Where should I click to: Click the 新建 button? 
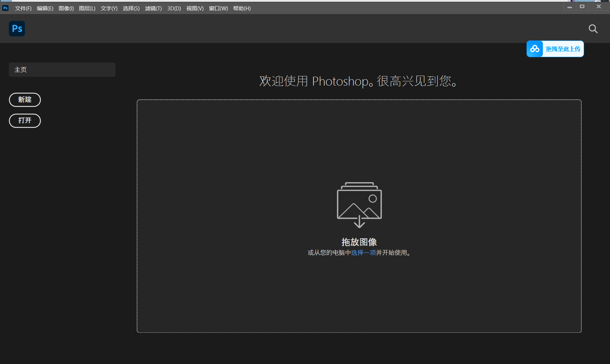(25, 100)
